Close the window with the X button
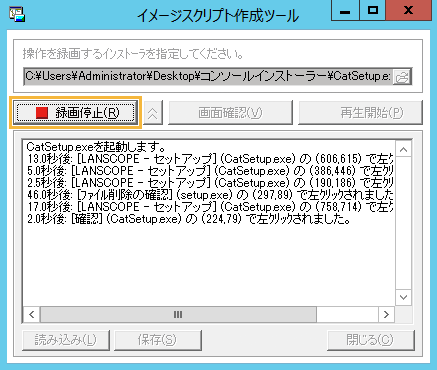 (x=408, y=11)
